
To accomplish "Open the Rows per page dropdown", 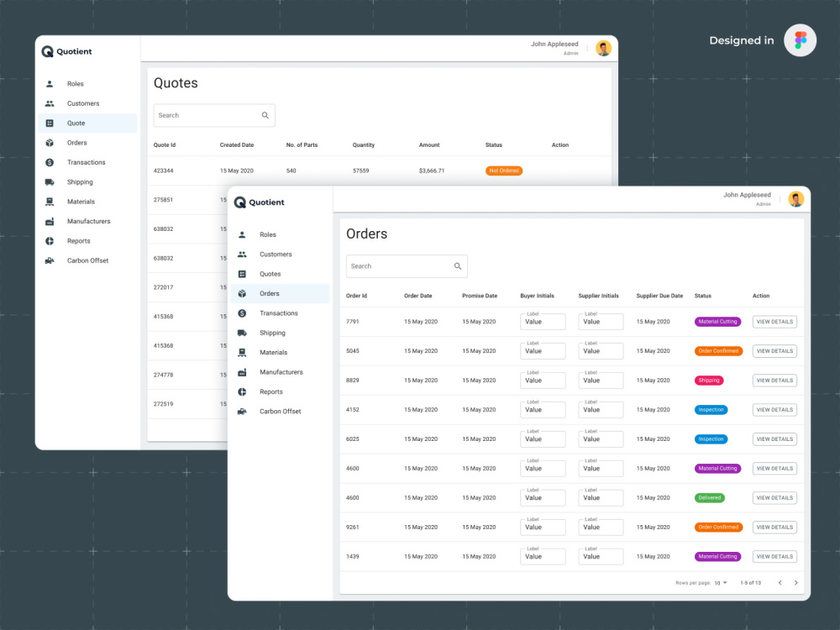I will coord(721,583).
